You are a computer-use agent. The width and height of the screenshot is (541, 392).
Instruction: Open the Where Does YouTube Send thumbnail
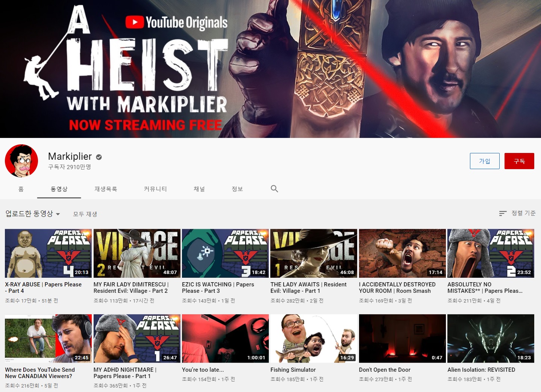(x=48, y=339)
